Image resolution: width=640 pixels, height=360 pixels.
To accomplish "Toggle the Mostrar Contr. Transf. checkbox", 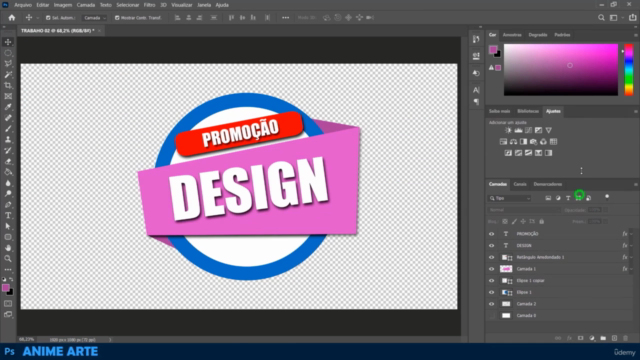I will 117,18.
